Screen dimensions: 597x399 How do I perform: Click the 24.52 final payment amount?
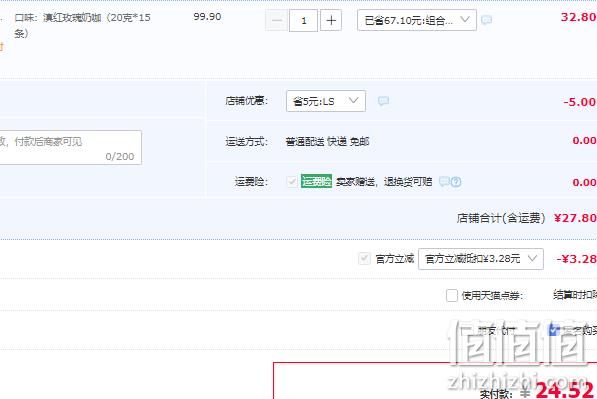tap(565, 390)
